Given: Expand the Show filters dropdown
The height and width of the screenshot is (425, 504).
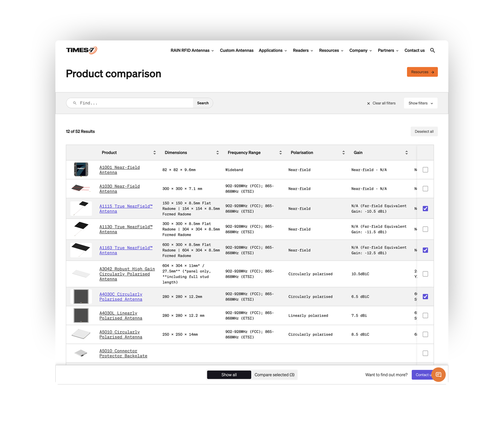Looking at the screenshot, I should [420, 103].
